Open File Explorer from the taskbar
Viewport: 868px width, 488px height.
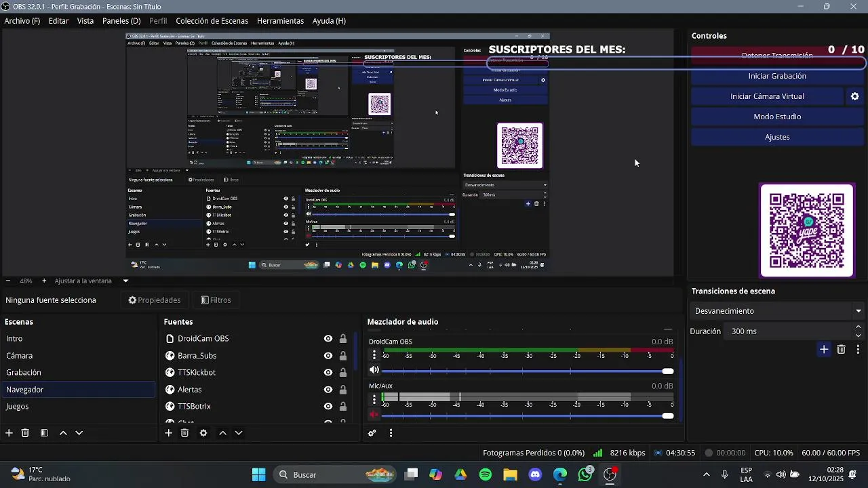[x=510, y=474]
